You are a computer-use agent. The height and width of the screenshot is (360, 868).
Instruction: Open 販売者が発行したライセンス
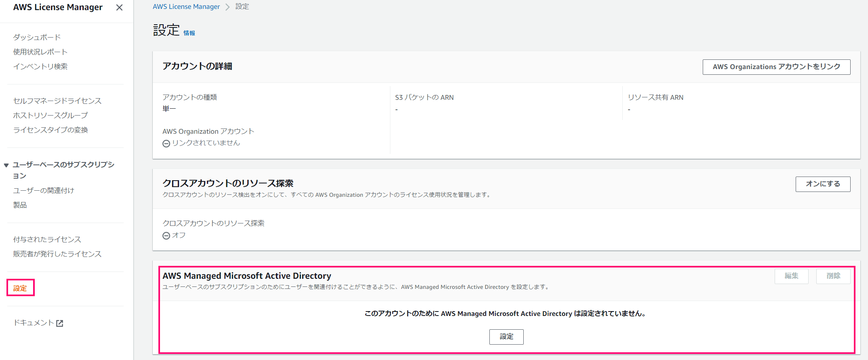click(x=57, y=254)
